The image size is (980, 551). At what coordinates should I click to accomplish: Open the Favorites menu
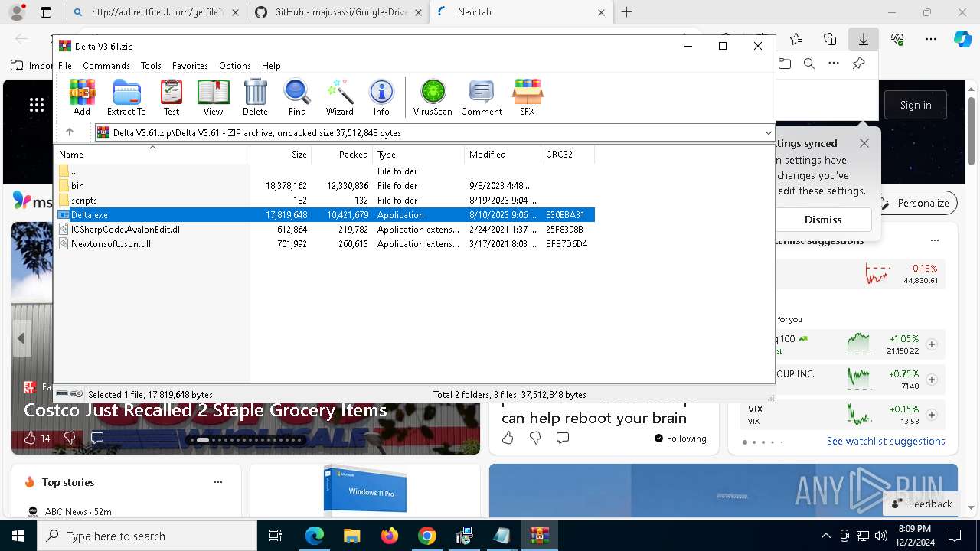click(x=190, y=66)
